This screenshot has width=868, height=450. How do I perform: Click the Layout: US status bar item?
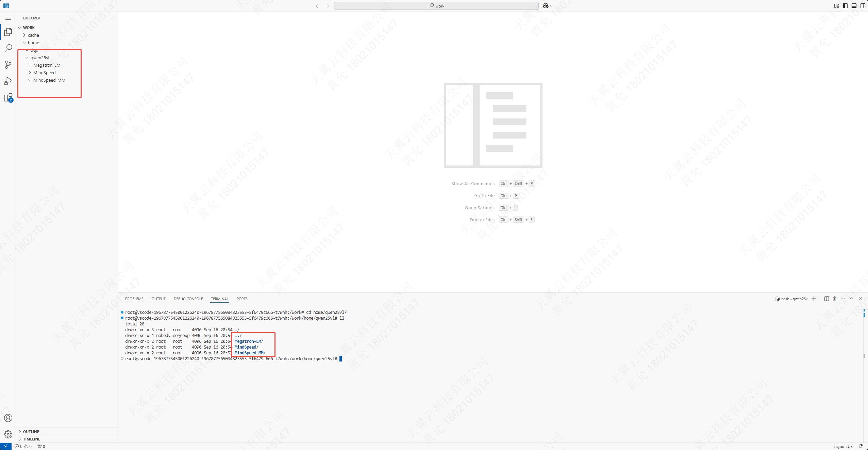(843, 446)
